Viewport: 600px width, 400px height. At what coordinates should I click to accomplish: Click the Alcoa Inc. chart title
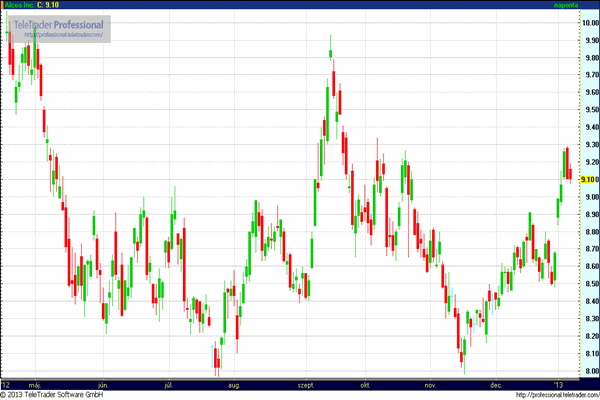(x=31, y=5)
